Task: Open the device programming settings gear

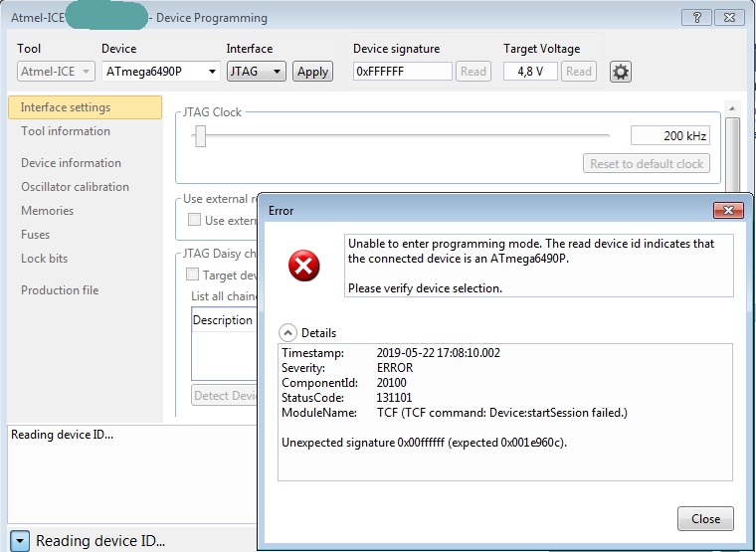Action: pos(621,72)
